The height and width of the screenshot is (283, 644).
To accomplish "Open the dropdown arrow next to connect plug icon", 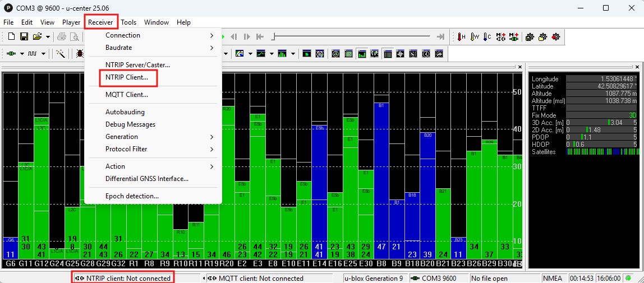I will pyautogui.click(x=22, y=54).
